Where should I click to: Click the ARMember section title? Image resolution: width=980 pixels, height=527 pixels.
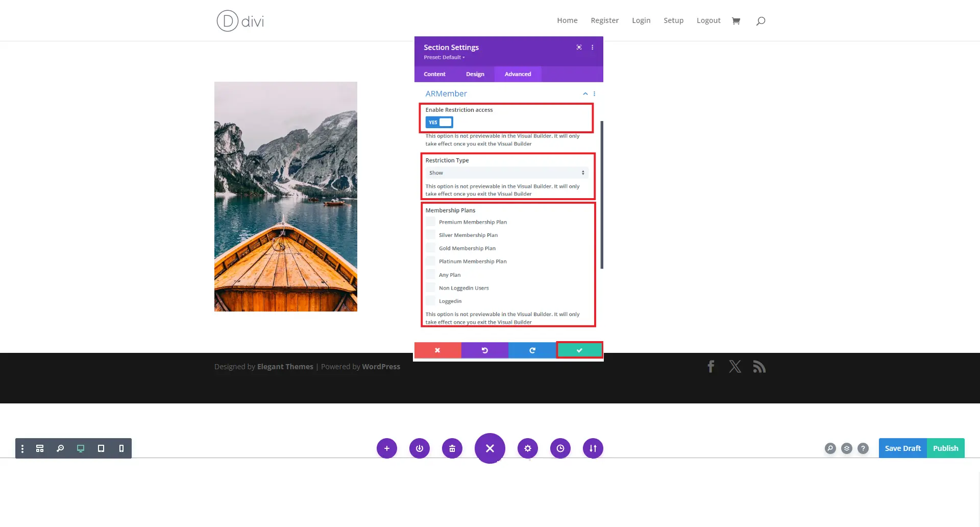point(446,93)
